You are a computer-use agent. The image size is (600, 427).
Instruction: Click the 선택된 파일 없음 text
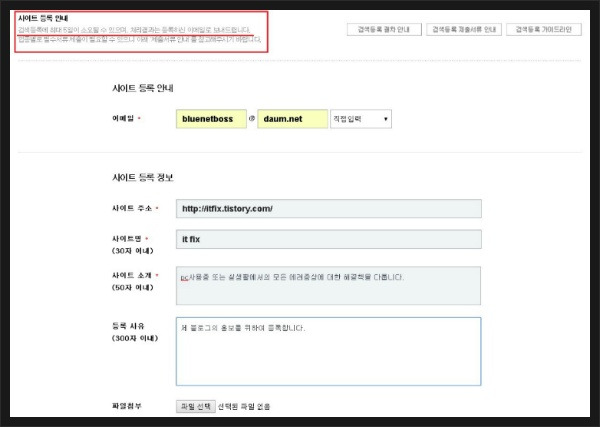244,407
